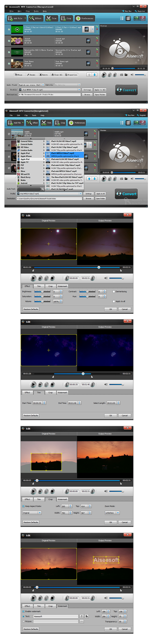Screen dimensions: 153x644
Task: Click Restore Defaults in Enable watermark dialog
Action: pos(31,629)
